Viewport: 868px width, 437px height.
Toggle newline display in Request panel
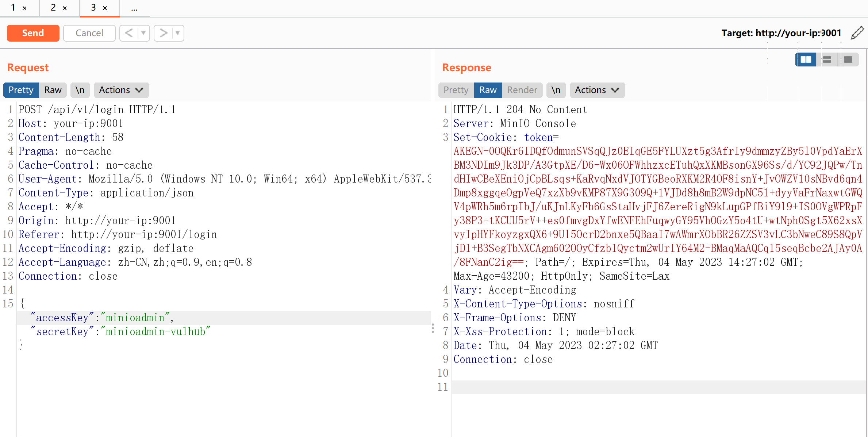(80, 90)
